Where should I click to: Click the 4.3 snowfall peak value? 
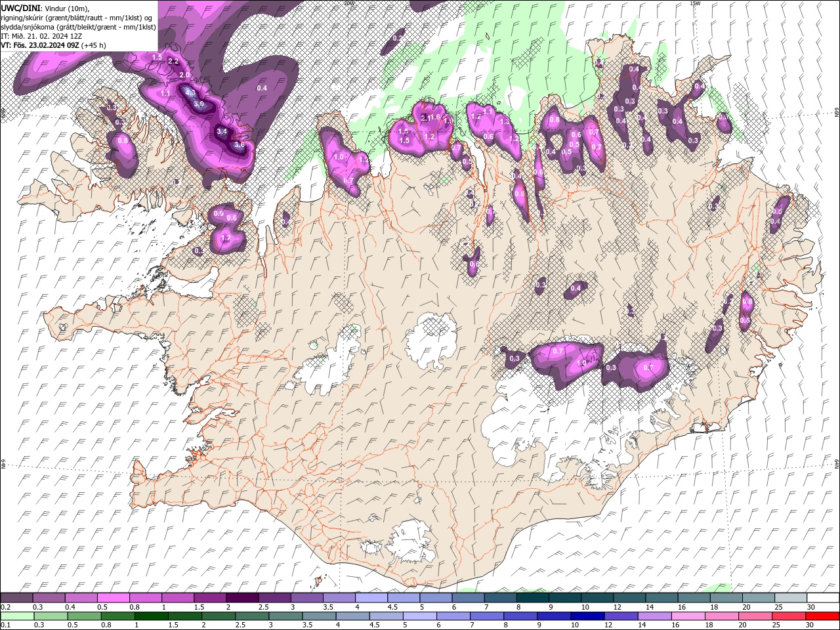190,93
